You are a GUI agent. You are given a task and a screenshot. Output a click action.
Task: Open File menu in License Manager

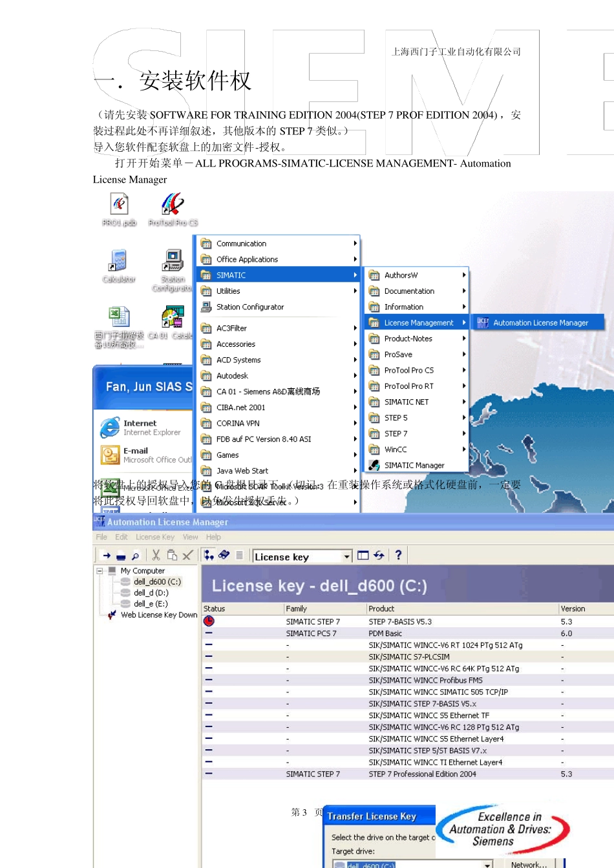[x=101, y=537]
